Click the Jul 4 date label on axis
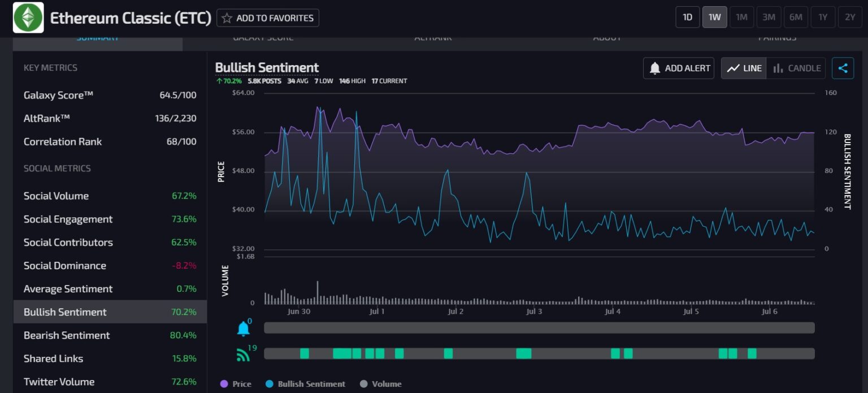868x393 pixels. pos(613,312)
